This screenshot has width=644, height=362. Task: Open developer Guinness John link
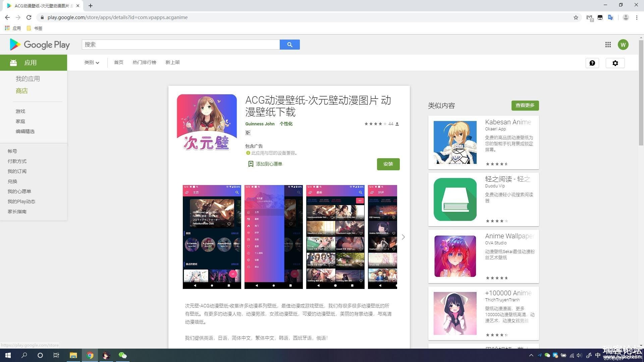coord(260,124)
